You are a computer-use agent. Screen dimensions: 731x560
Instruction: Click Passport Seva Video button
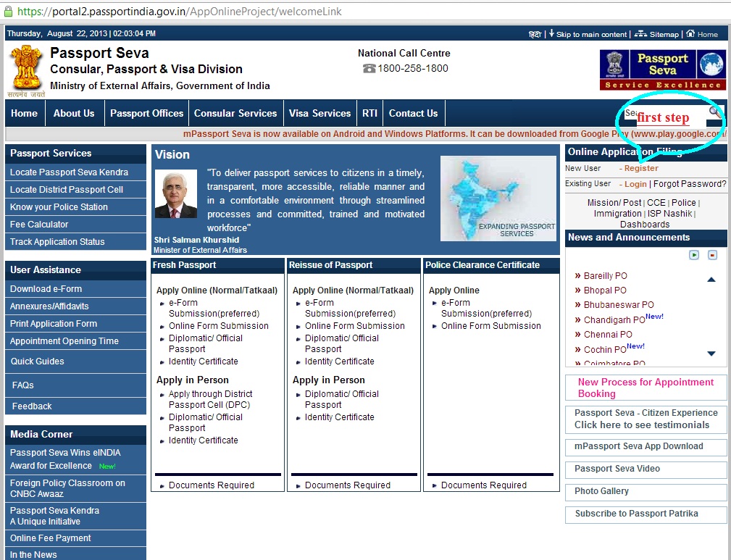coord(646,469)
